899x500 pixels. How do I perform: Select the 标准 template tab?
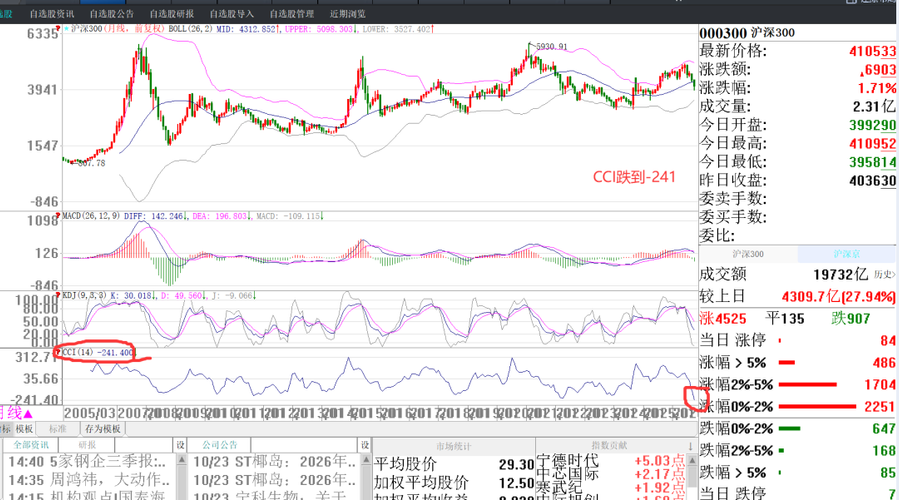pyautogui.click(x=57, y=429)
